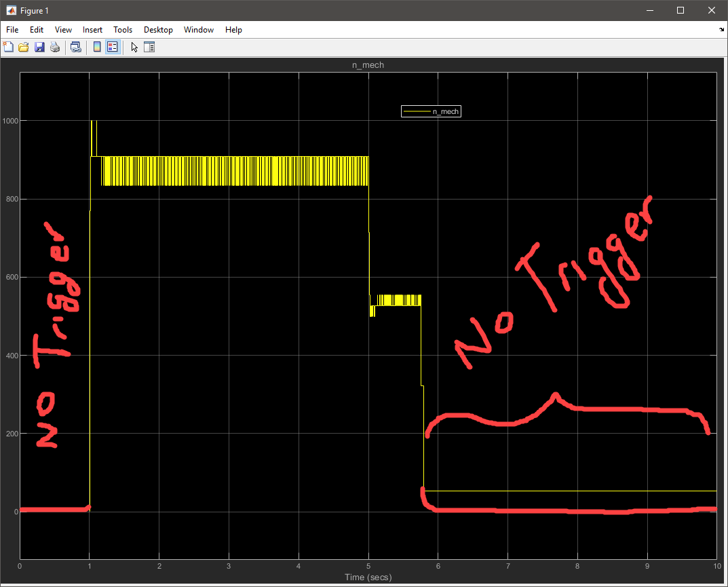Open the Edit menu

click(x=37, y=30)
